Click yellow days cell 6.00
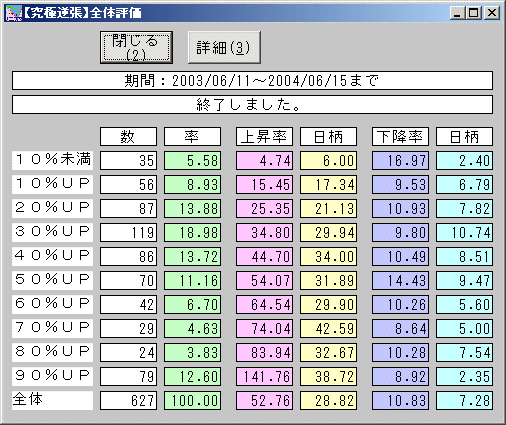 pyautogui.click(x=328, y=160)
